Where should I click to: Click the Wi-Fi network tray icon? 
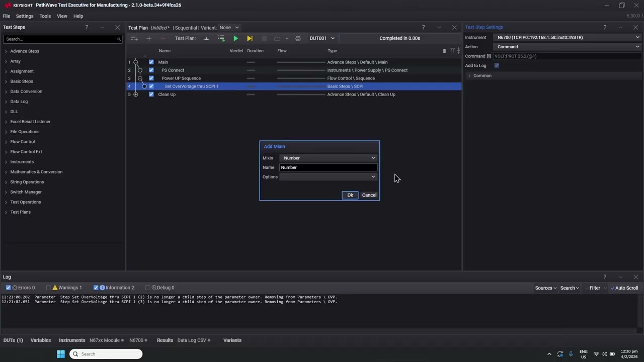click(x=596, y=354)
